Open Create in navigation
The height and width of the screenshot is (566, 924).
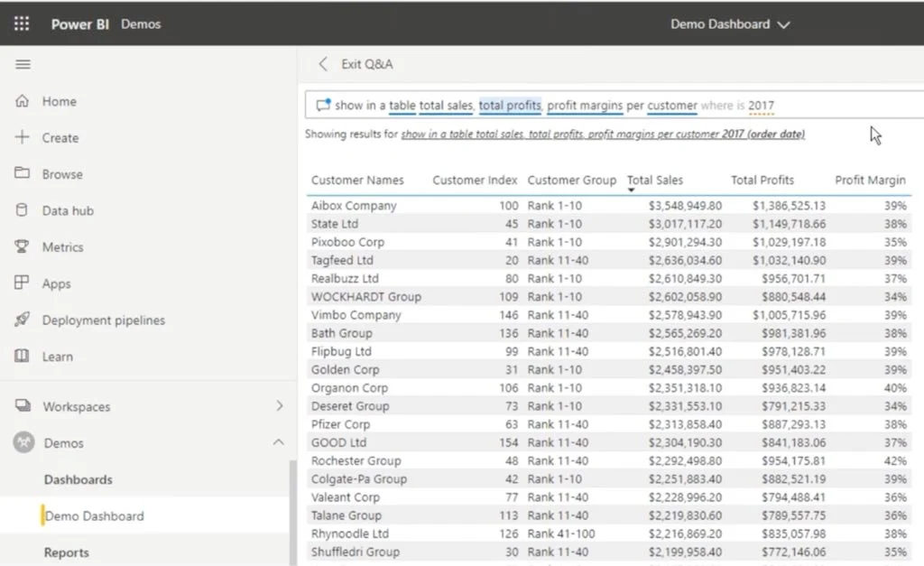point(60,138)
